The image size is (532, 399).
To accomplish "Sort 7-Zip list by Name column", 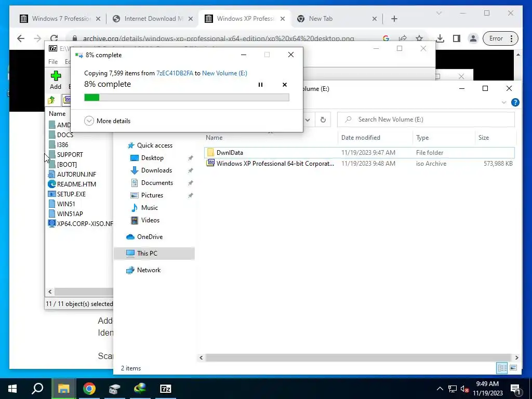I will tap(57, 114).
